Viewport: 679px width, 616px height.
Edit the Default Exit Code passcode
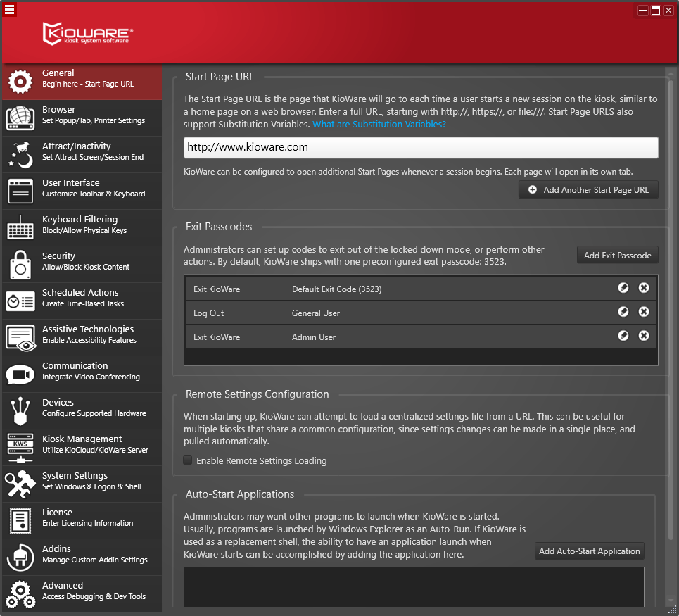click(x=623, y=288)
